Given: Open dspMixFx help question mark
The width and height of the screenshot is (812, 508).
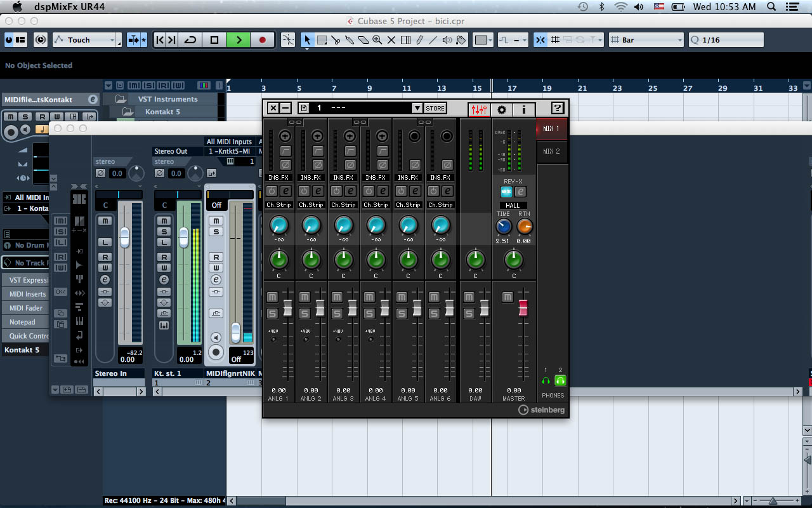Looking at the screenshot, I should [558, 109].
